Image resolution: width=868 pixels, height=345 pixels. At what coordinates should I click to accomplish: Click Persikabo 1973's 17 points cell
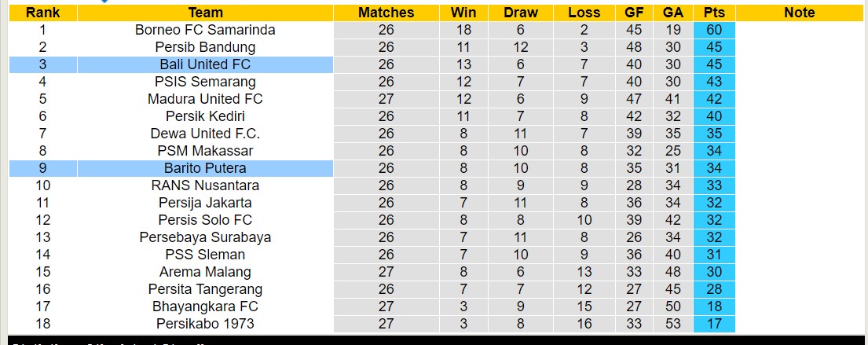click(x=714, y=324)
